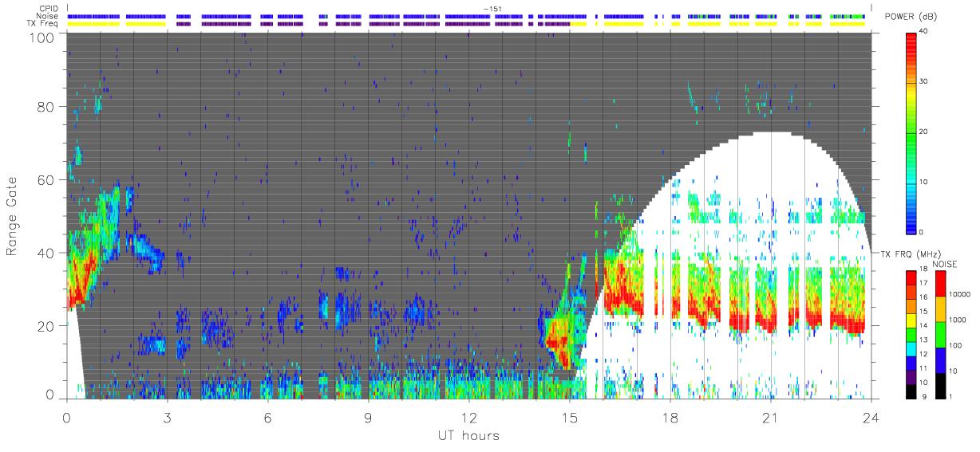Select orange segment of NOISE colorbar
The height and width of the screenshot is (452, 980).
(942, 309)
